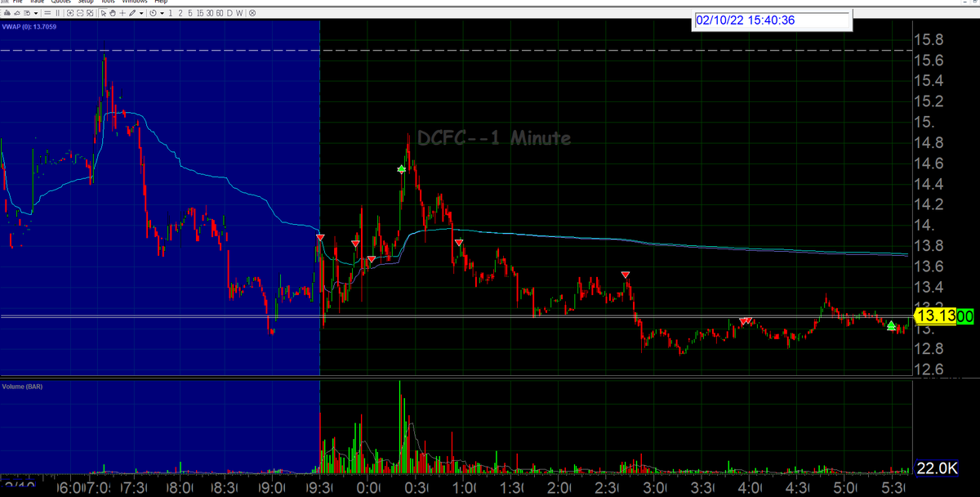Click the second zoom/fit chart icon
The width and height of the screenshot is (980, 497).
pos(80,13)
